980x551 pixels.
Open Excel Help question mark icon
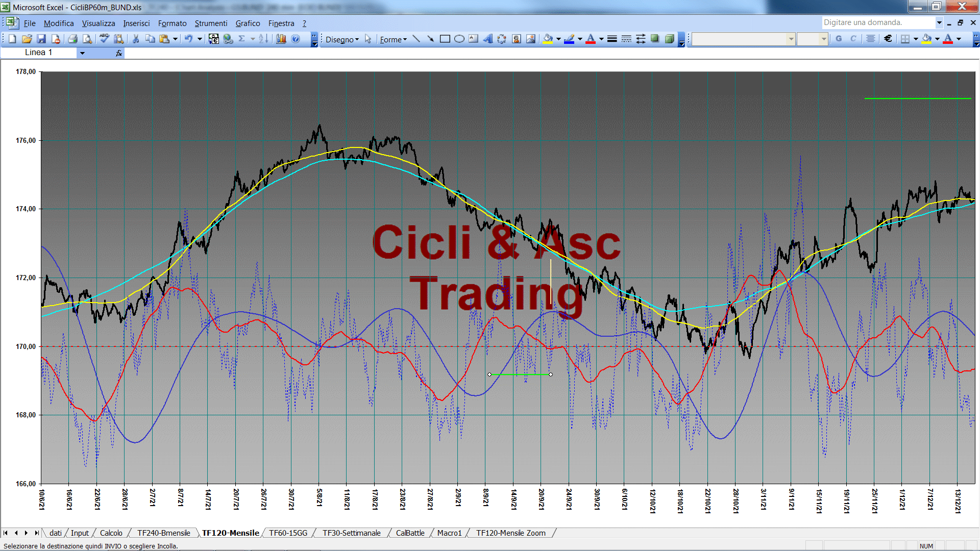pos(296,39)
